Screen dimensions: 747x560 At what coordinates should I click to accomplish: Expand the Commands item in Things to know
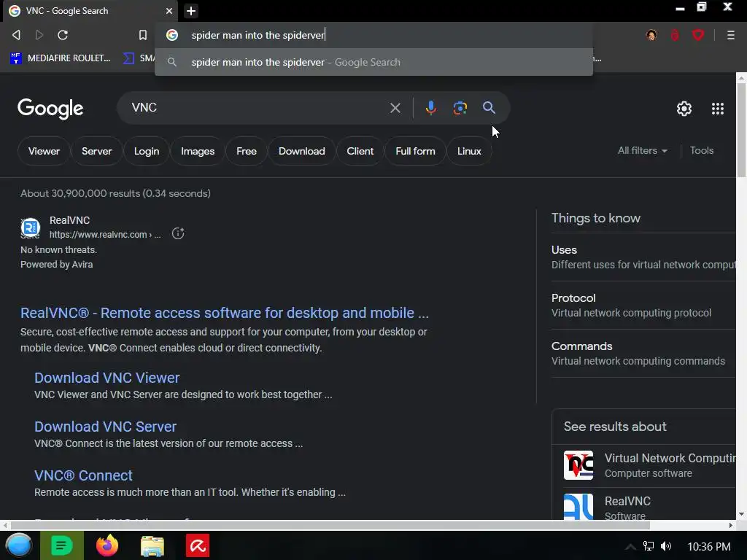[x=643, y=354]
